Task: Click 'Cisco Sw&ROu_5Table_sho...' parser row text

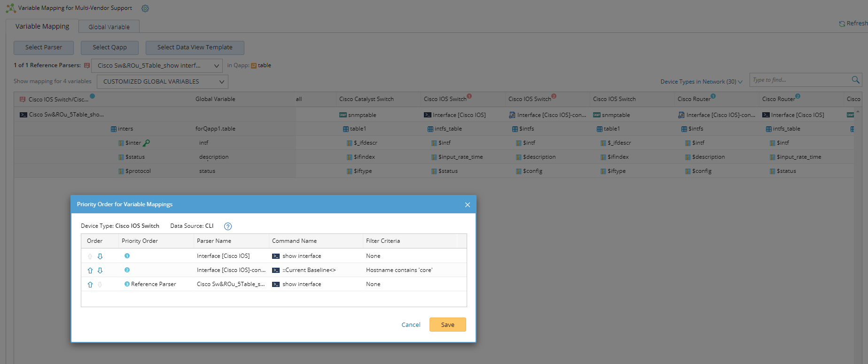Action: pos(66,115)
